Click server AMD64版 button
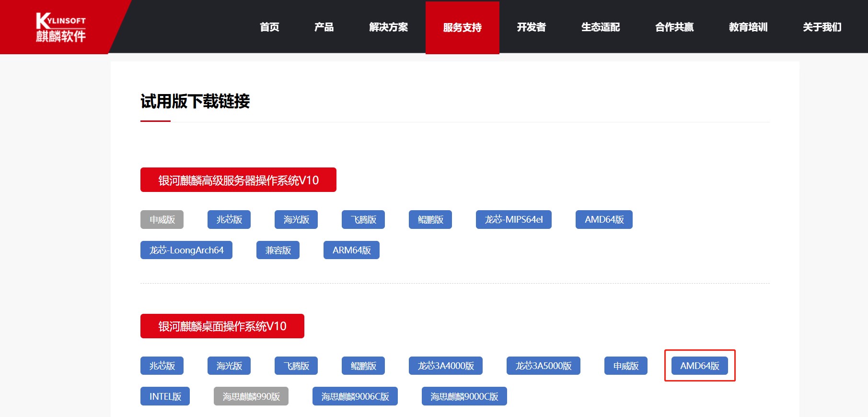 (x=604, y=219)
